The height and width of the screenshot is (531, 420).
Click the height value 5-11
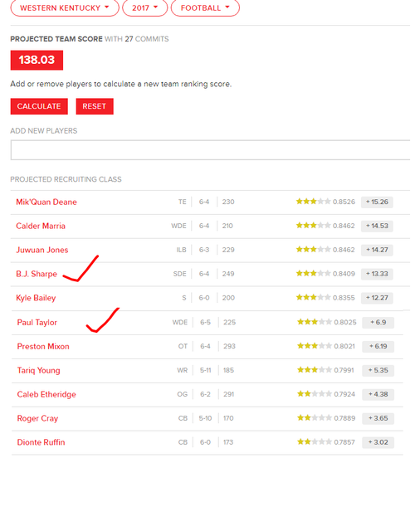(205, 371)
